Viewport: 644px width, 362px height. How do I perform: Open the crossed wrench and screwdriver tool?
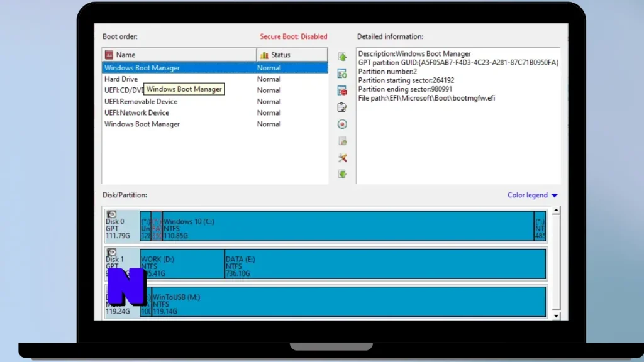342,158
